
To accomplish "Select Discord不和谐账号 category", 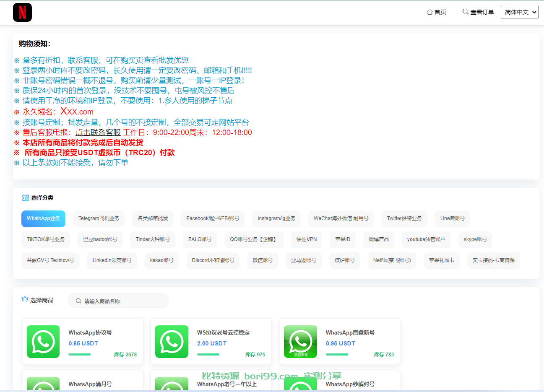I will click(213, 260).
